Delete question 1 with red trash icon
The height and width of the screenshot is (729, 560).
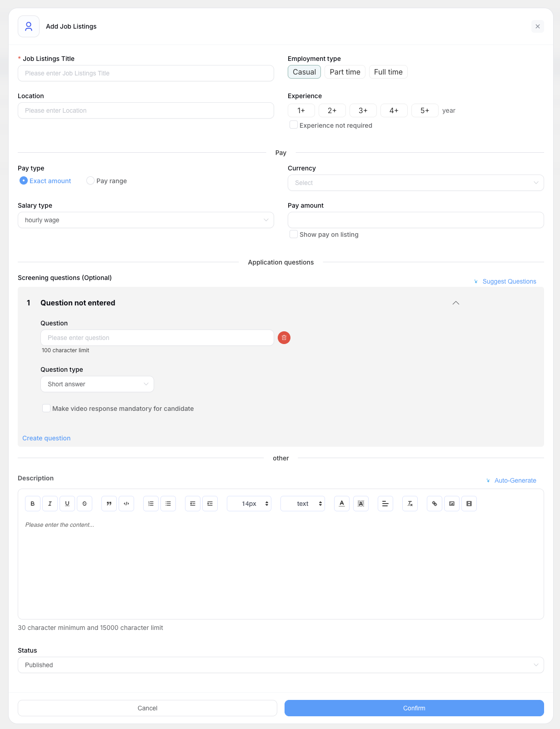[284, 338]
